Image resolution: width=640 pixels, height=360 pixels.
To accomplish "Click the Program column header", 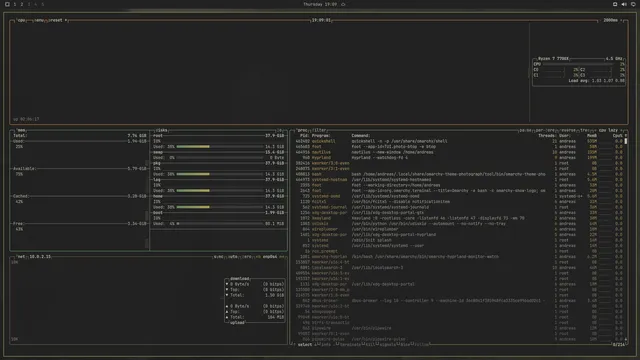I will [x=321, y=136].
